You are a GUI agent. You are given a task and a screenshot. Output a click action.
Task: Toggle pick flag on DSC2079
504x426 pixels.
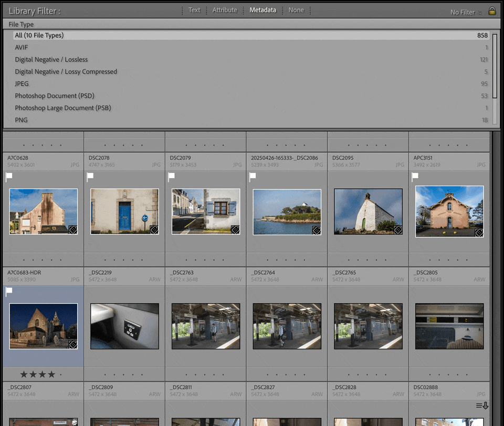172,176
